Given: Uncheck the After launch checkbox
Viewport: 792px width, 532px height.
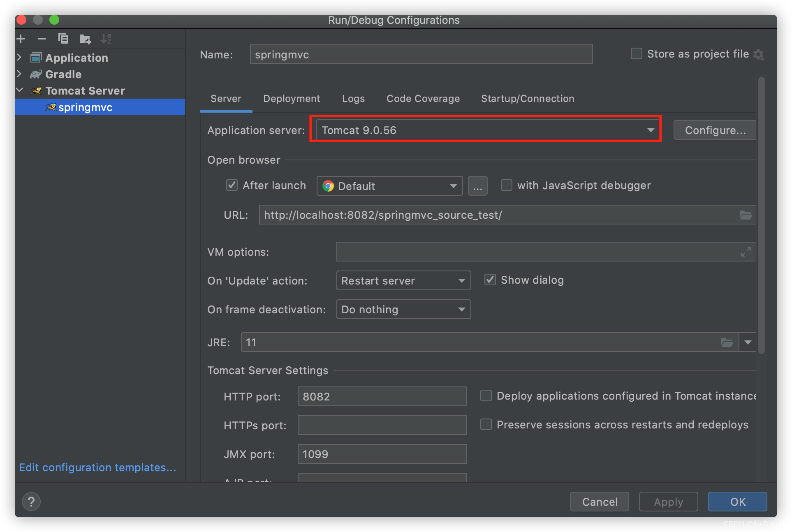Looking at the screenshot, I should pyautogui.click(x=232, y=185).
